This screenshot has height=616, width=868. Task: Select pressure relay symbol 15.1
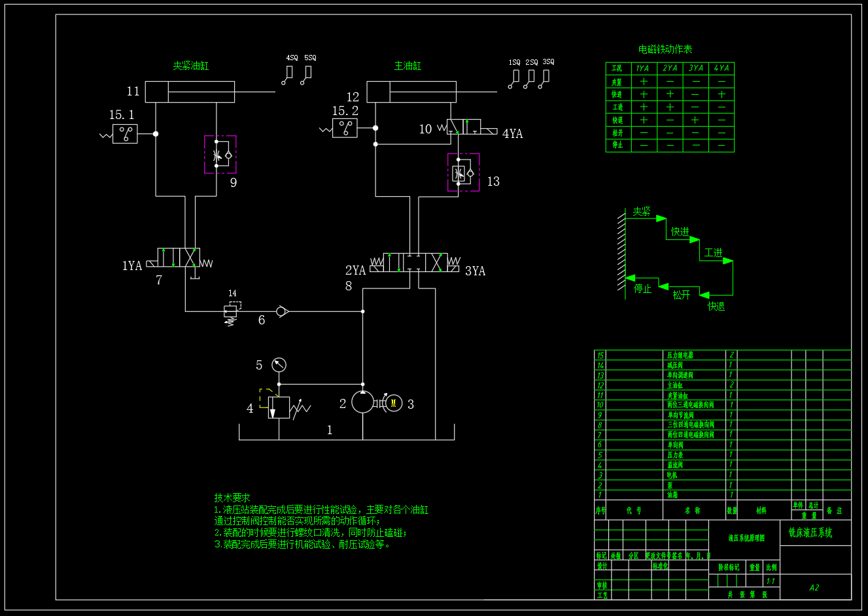pyautogui.click(x=125, y=134)
